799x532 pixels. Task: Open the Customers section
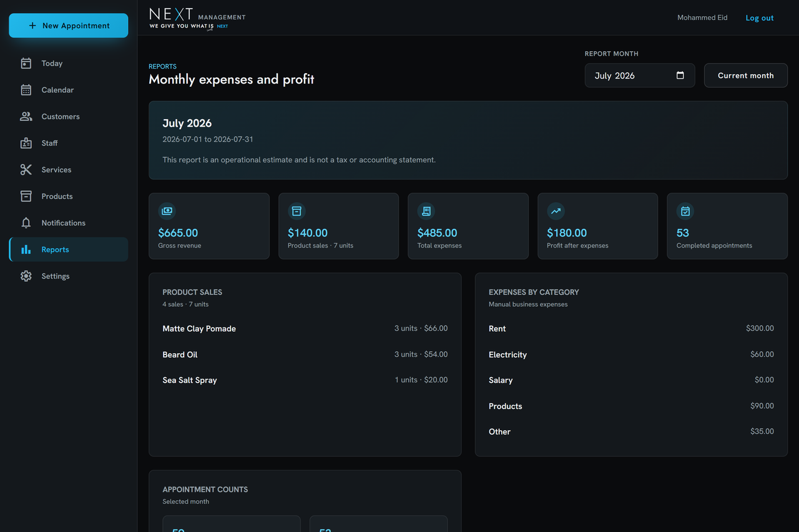pyautogui.click(x=69, y=117)
